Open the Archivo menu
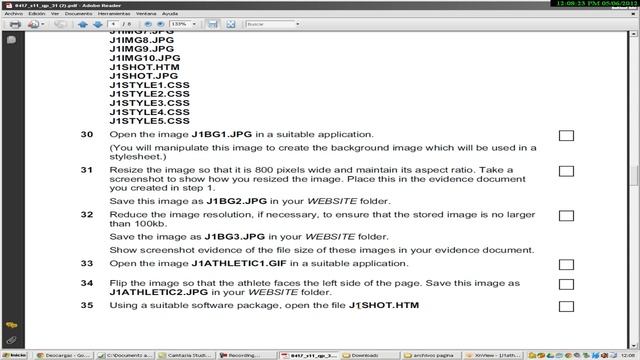Image resolution: width=640 pixels, height=360 pixels. pos(14,13)
